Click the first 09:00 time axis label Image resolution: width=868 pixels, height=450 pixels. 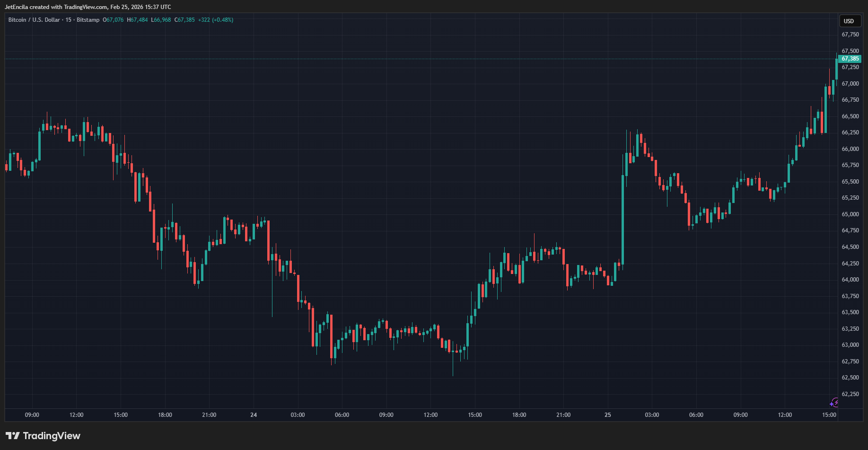32,415
